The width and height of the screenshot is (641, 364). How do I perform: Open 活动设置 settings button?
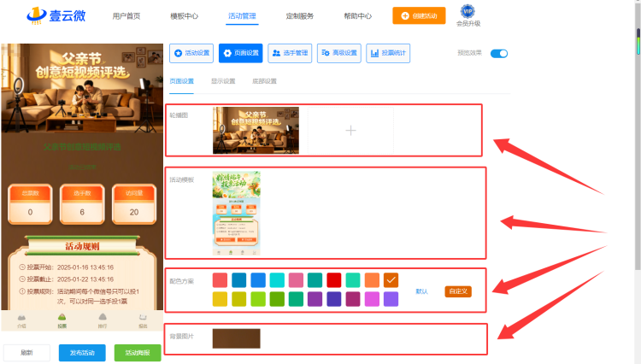point(191,53)
